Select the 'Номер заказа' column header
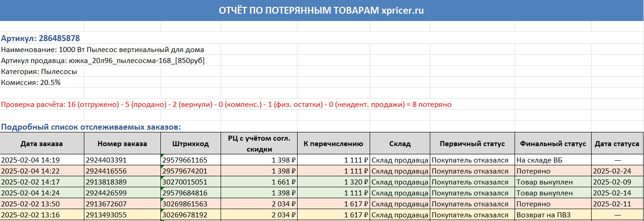644x221 pixels. click(122, 144)
